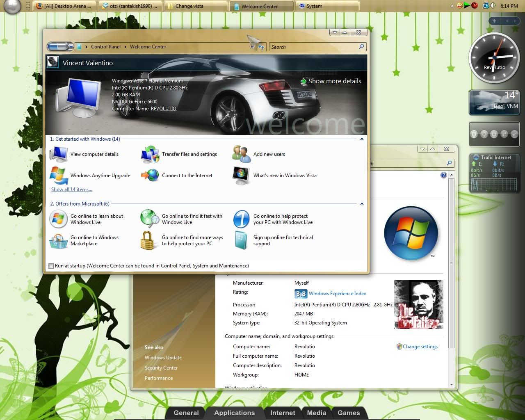
Task: Open Connect to the Internet globe icon
Action: pyautogui.click(x=150, y=176)
